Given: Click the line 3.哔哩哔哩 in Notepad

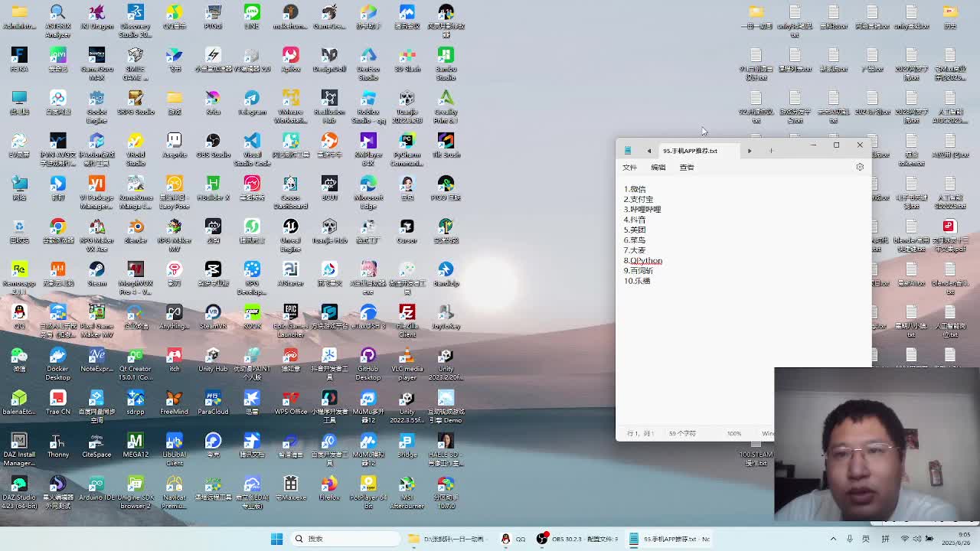Looking at the screenshot, I should click(x=642, y=209).
